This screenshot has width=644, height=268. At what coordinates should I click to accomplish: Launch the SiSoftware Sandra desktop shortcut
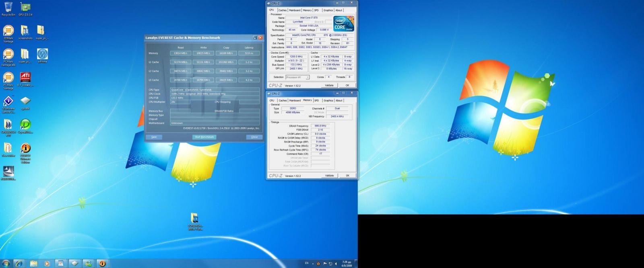[8, 104]
